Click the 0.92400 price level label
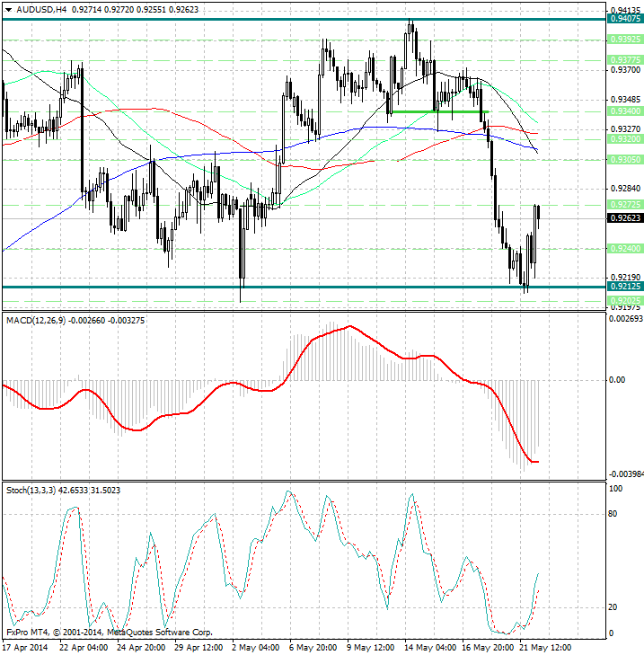 coord(625,249)
